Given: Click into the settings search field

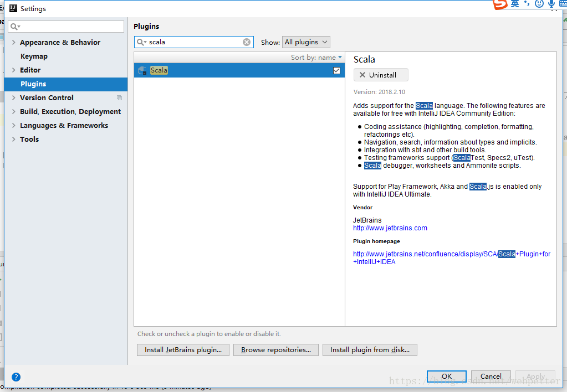Looking at the screenshot, I should click(x=66, y=27).
